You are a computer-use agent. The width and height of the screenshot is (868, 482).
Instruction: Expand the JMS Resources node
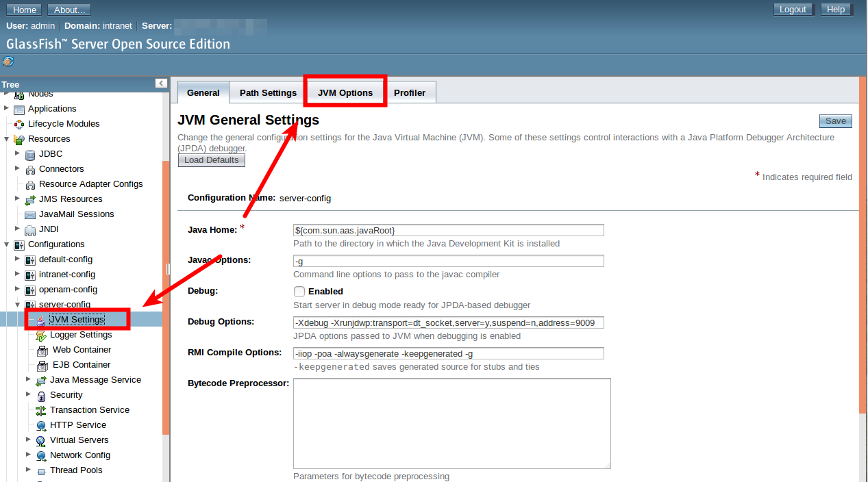coord(17,199)
